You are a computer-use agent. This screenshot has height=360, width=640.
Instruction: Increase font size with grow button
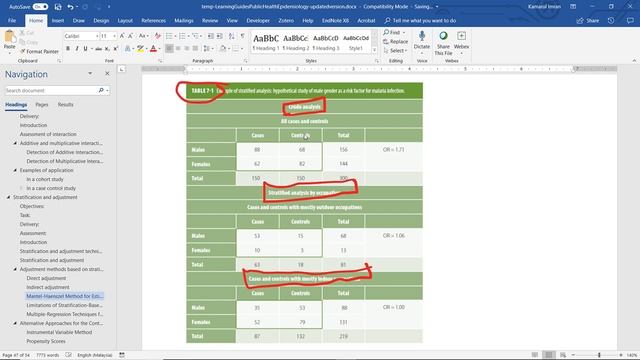pyautogui.click(x=122, y=36)
